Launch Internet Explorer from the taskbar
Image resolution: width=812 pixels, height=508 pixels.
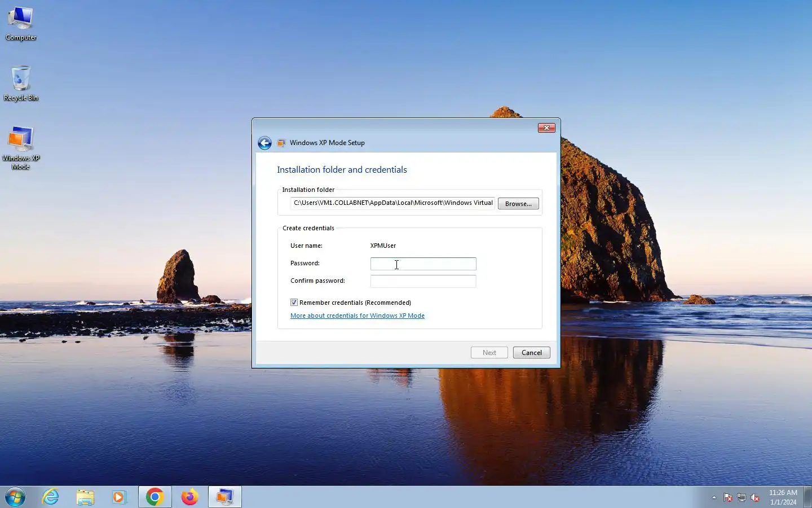tap(51, 497)
